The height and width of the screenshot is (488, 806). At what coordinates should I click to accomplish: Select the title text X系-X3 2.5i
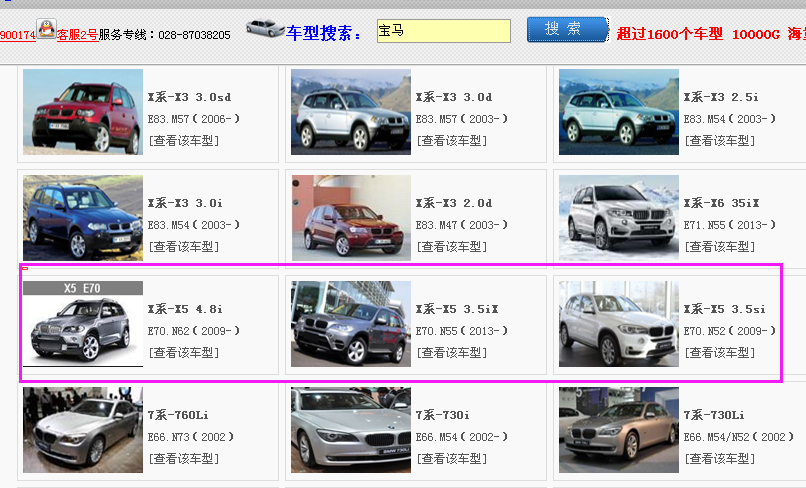click(721, 97)
